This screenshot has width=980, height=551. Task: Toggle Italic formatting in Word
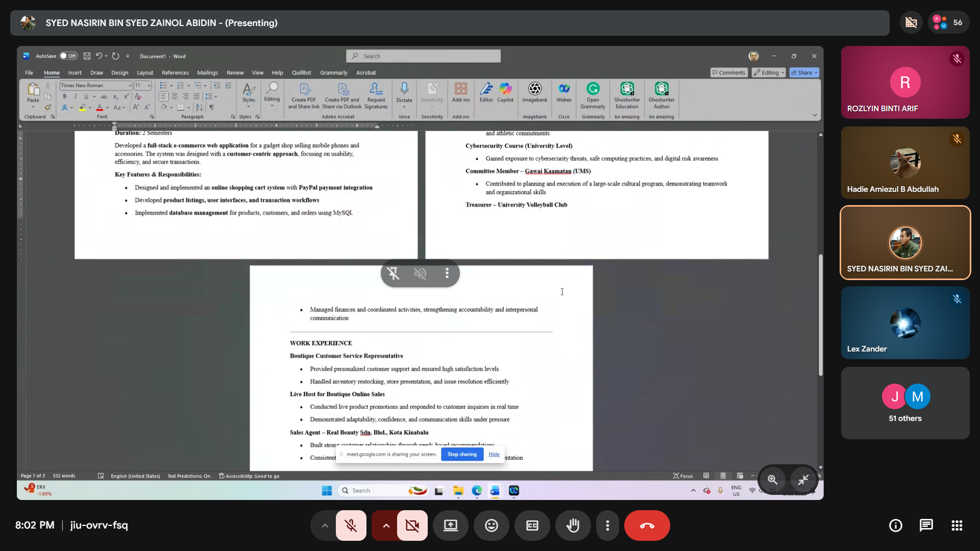(x=76, y=96)
